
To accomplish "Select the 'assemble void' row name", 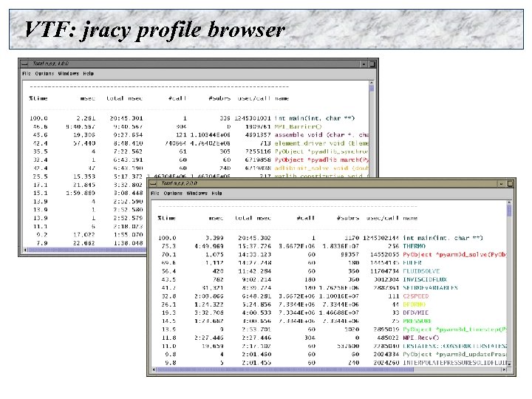I will click(321, 134).
